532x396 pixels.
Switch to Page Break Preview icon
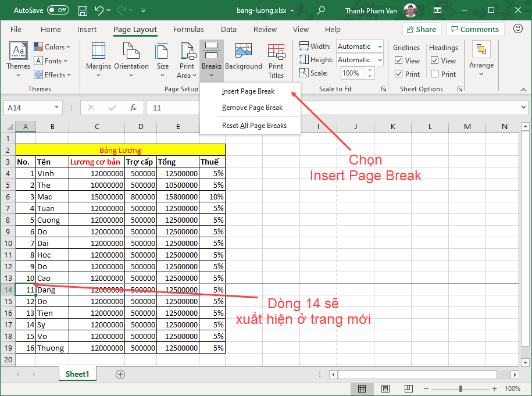click(x=409, y=388)
